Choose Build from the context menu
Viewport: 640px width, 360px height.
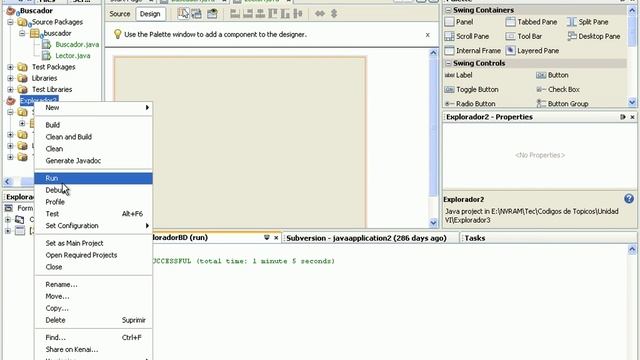tap(93, 125)
